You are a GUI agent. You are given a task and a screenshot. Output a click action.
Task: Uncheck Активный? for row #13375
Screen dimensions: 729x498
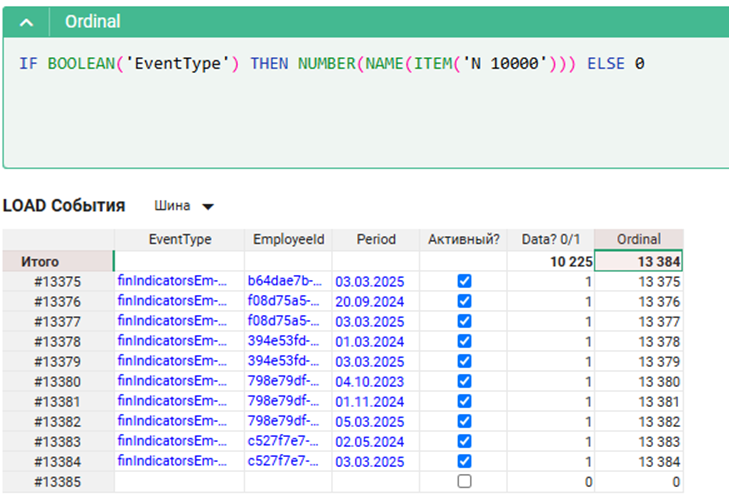(x=464, y=281)
